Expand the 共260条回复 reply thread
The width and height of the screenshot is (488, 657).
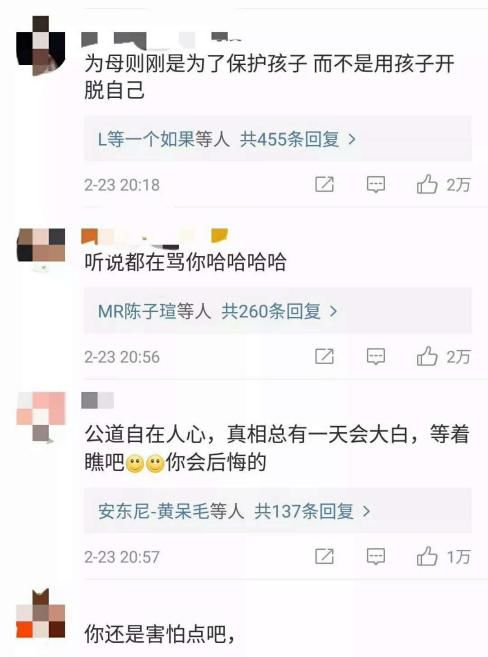pos(279,311)
